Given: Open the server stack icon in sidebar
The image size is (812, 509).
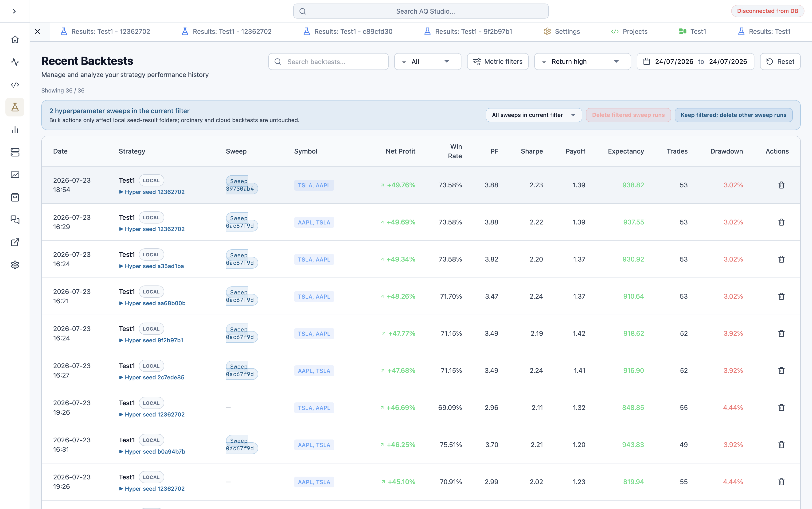Looking at the screenshot, I should [15, 152].
